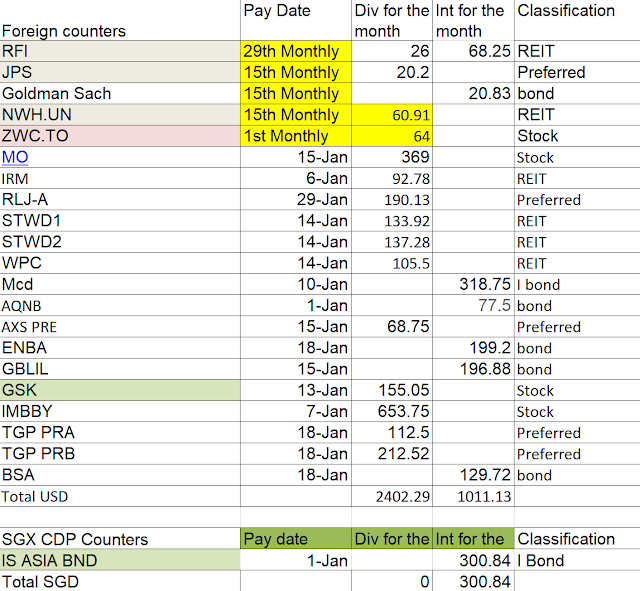This screenshot has height=591, width=640.
Task: Click BSA interest value 129.72
Action: coord(473,475)
